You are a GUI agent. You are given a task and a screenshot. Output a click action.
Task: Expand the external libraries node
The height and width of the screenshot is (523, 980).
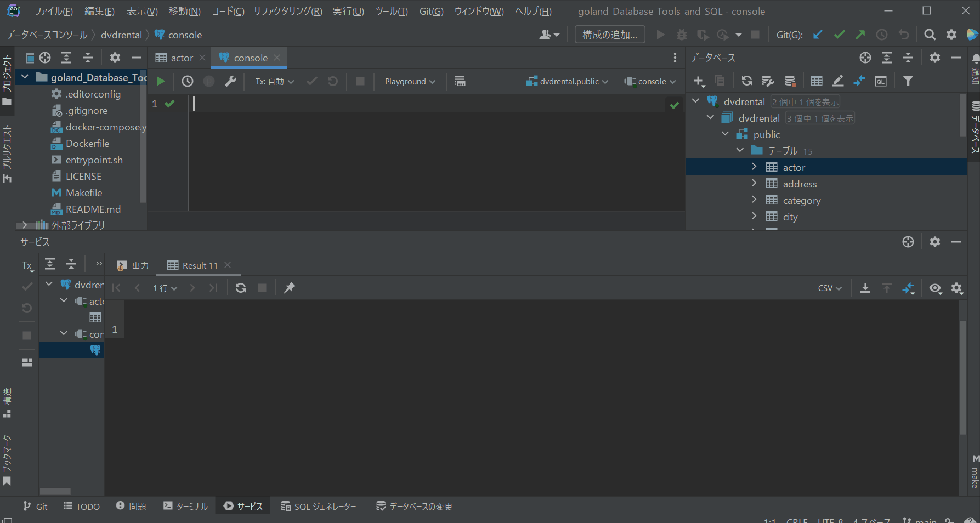(25, 225)
